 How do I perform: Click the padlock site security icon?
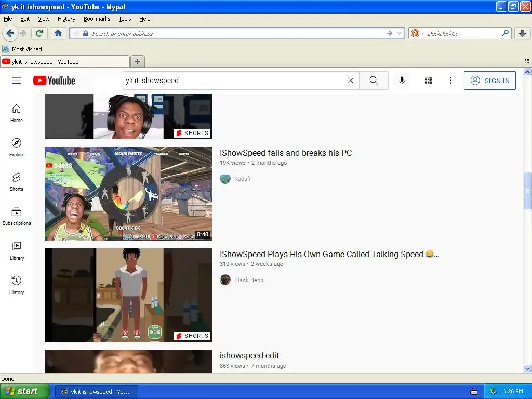click(86, 33)
